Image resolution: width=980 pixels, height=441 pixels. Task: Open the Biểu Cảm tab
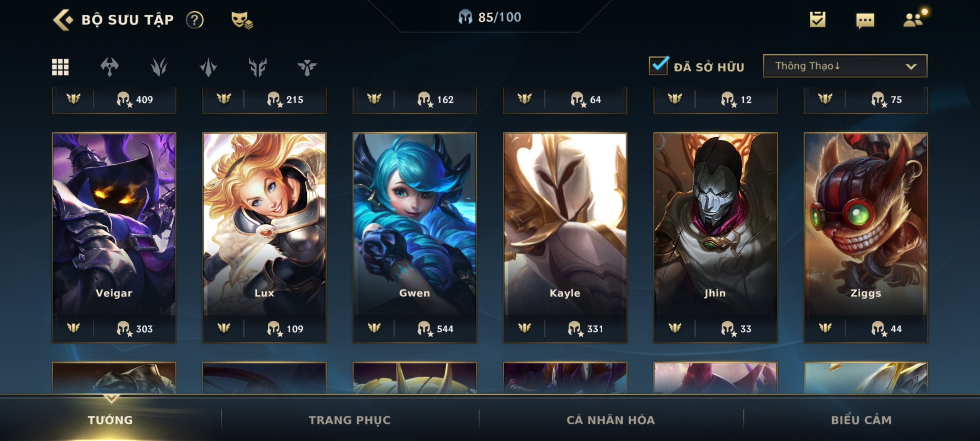(861, 420)
